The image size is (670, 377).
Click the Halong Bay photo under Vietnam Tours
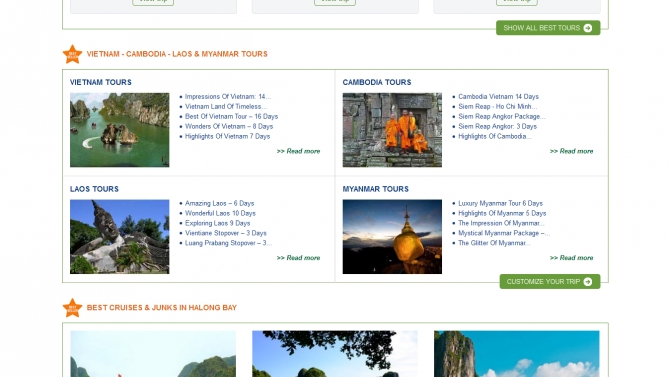tap(120, 130)
